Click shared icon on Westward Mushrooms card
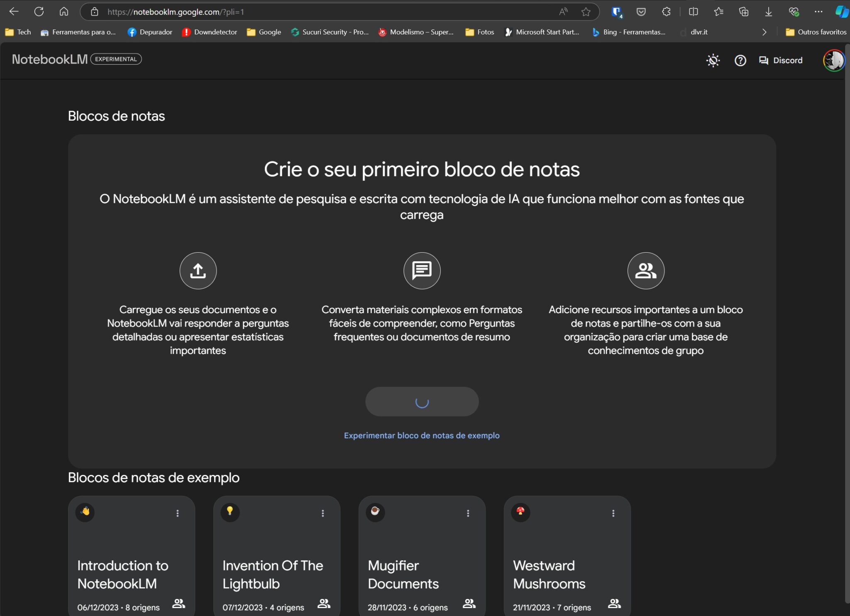This screenshot has height=616, width=850. click(x=615, y=603)
